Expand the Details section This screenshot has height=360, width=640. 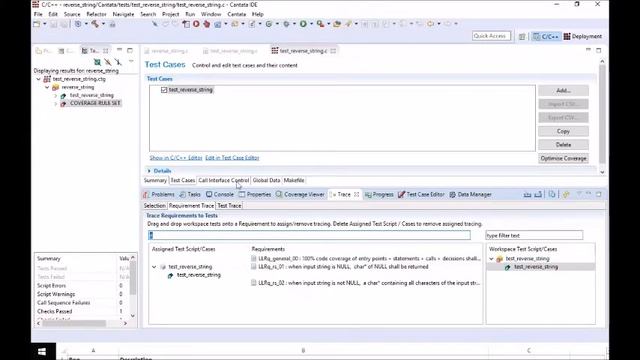[149, 171]
